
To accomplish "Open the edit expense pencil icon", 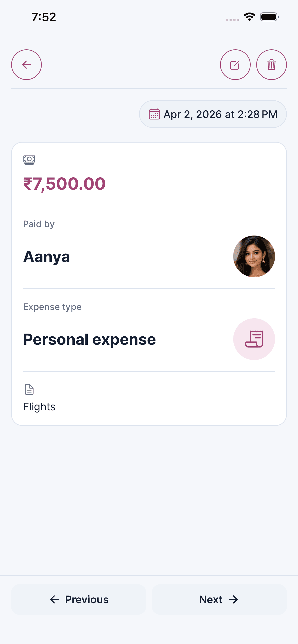I will [x=235, y=65].
